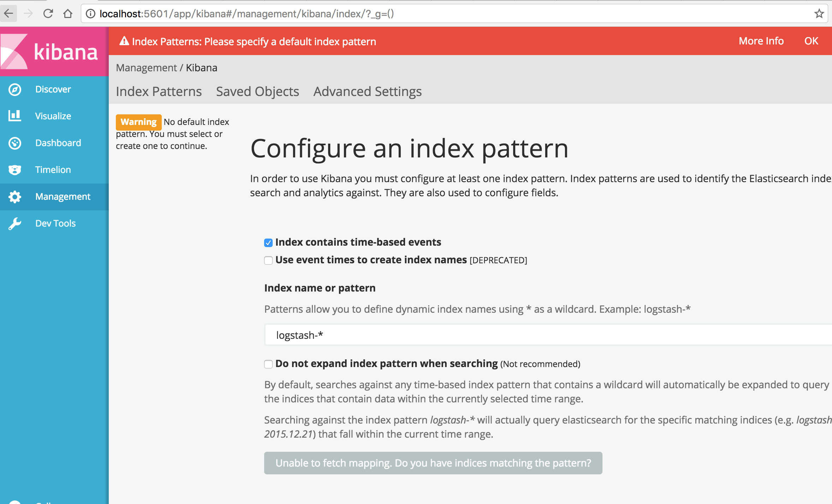
Task: Uncheck Index contains time-based events
Action: [268, 243]
